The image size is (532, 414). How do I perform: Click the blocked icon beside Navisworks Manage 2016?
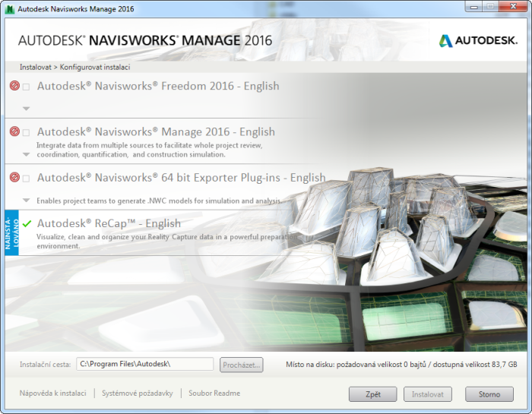(x=14, y=131)
